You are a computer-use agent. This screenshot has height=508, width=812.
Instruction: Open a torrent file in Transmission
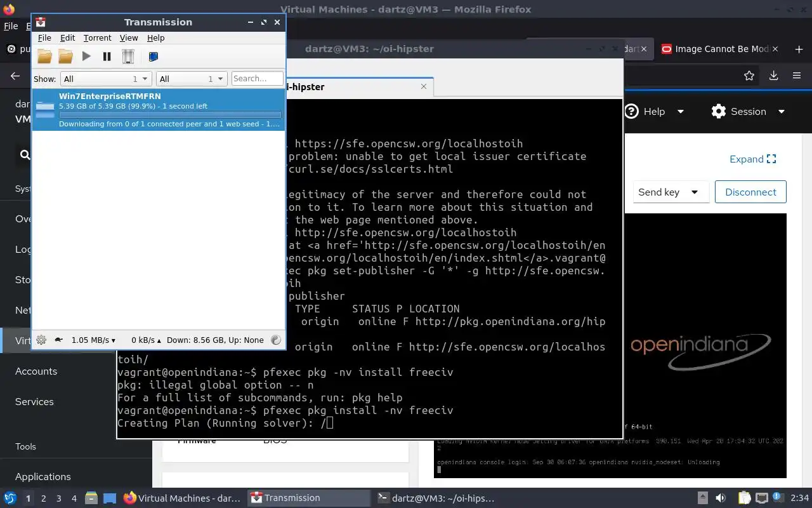click(44, 57)
